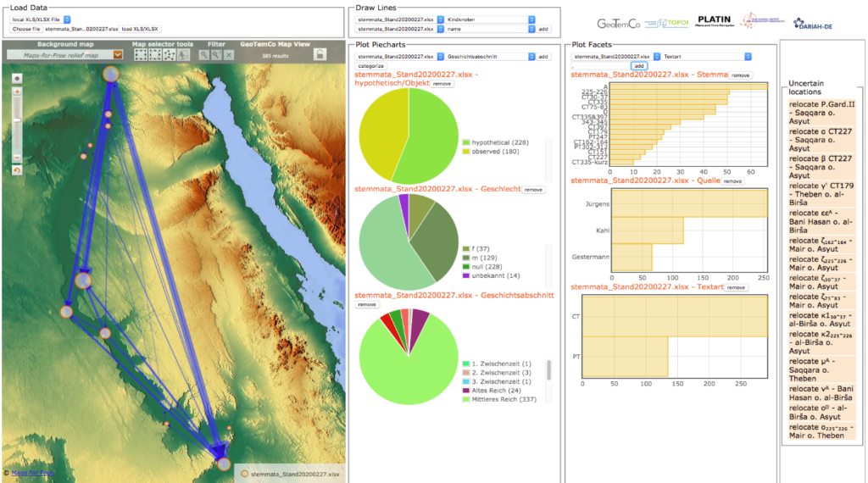Viewport: 868px width, 483px height.
Task: Click the Altes Reich legend swatch
Action: (x=466, y=391)
